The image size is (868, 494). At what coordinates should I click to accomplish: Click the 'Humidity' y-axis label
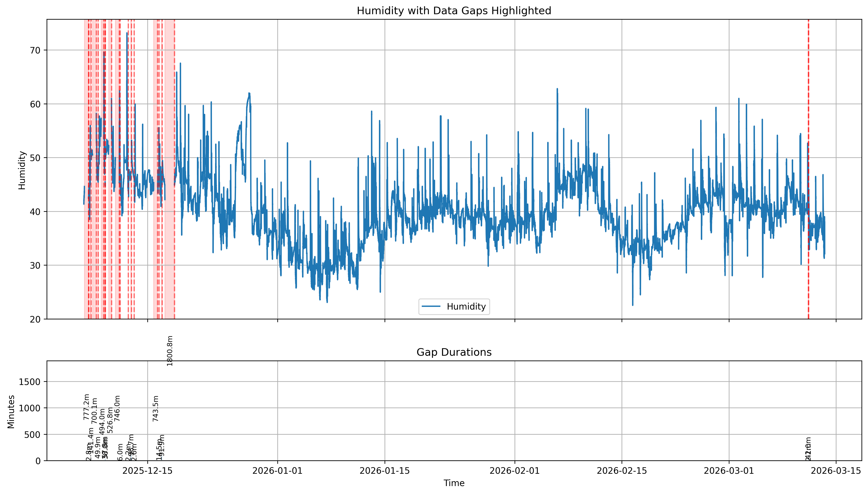pyautogui.click(x=22, y=170)
